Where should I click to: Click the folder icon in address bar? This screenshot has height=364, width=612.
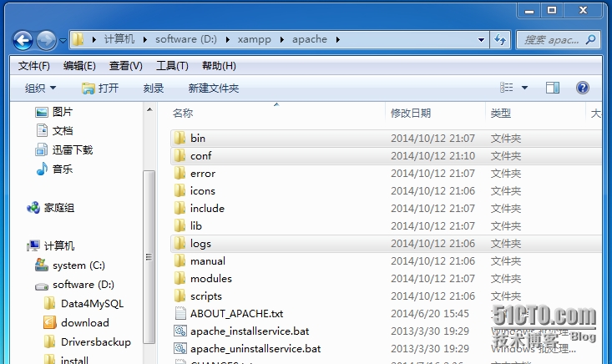[x=78, y=39]
